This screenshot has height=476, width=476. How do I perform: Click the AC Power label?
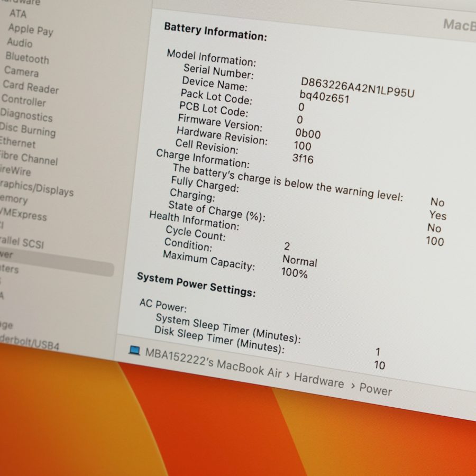click(x=163, y=305)
